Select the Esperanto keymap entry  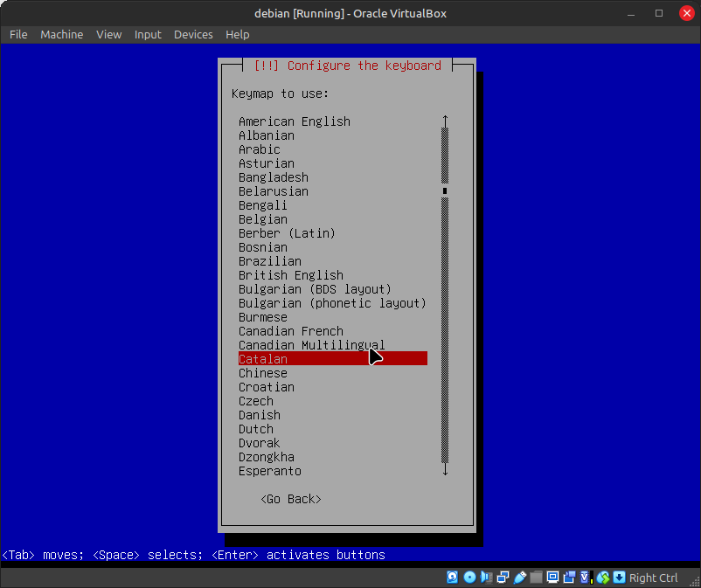[x=270, y=471]
